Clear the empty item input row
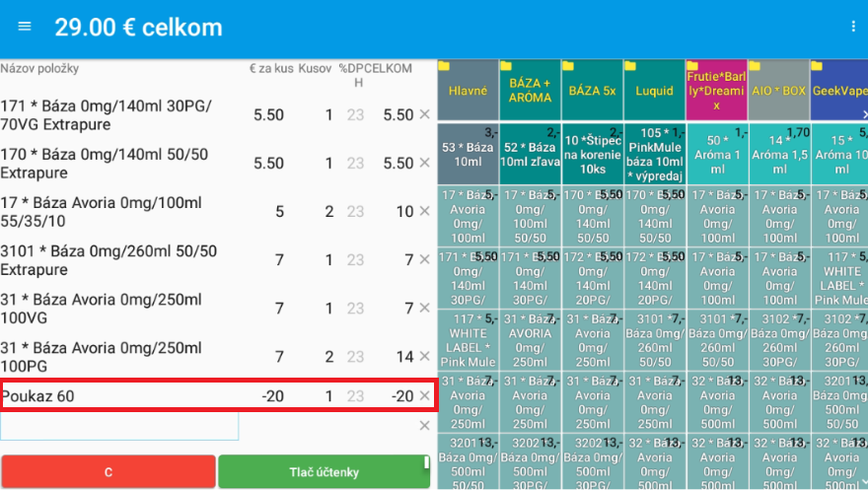The image size is (868, 490). point(424,426)
